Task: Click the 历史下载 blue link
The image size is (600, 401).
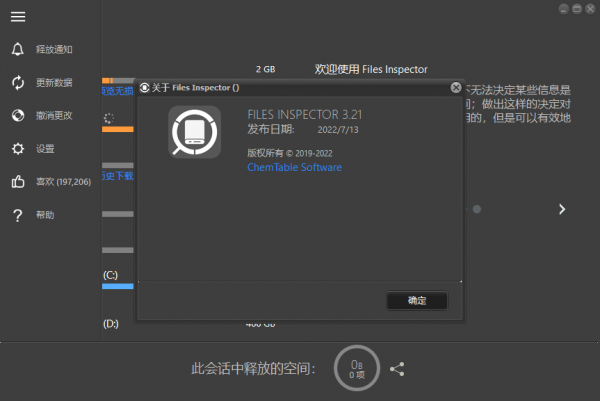Action: (x=118, y=176)
